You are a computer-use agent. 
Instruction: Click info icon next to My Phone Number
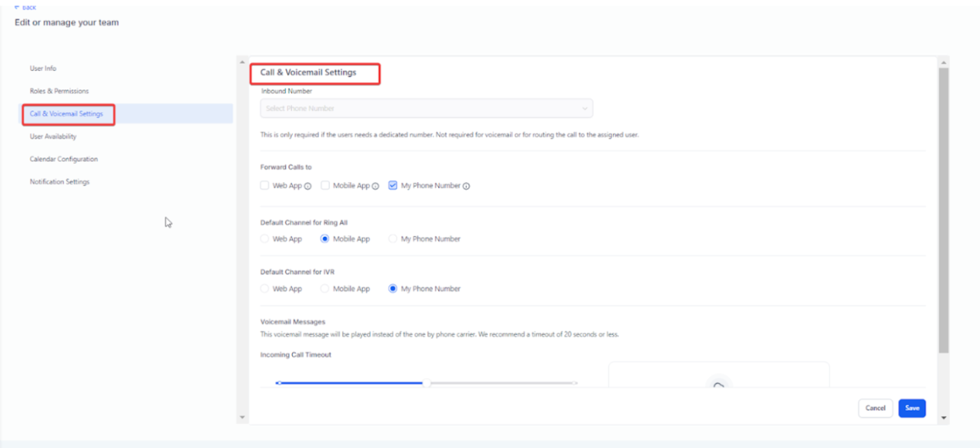pos(466,186)
